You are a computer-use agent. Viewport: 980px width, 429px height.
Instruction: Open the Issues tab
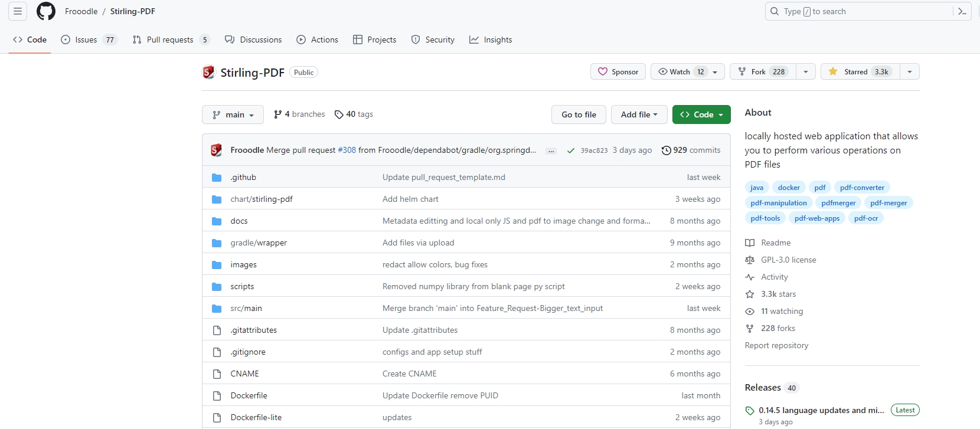[89, 40]
